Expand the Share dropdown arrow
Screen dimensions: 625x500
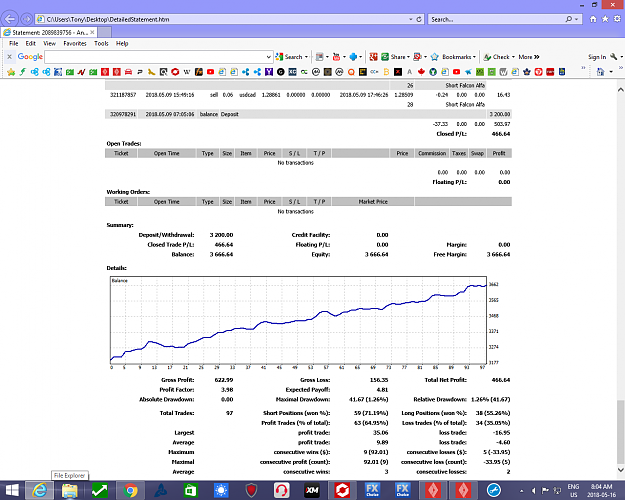408,57
